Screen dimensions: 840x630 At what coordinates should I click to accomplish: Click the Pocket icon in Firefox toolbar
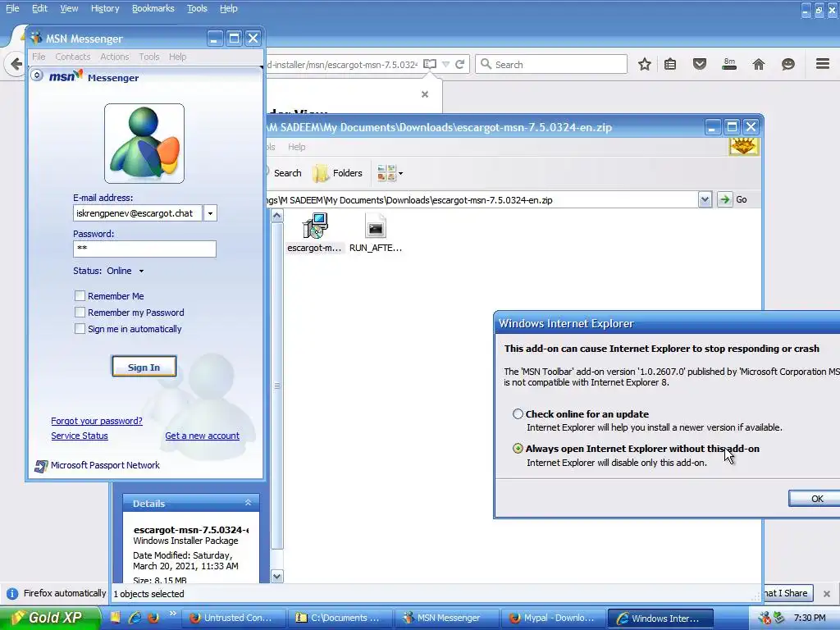tap(700, 64)
